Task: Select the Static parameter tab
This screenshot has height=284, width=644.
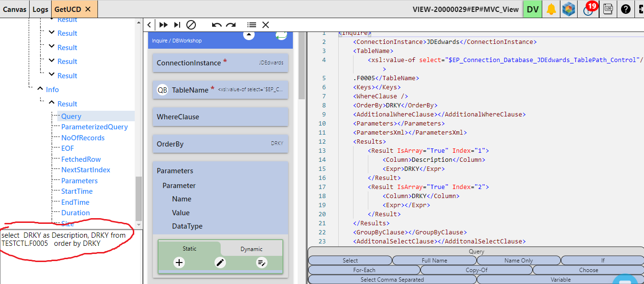Action: 190,249
